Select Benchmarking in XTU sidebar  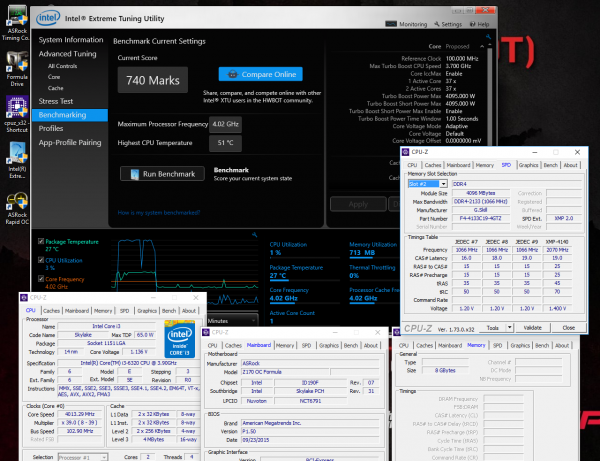[x=70, y=115]
